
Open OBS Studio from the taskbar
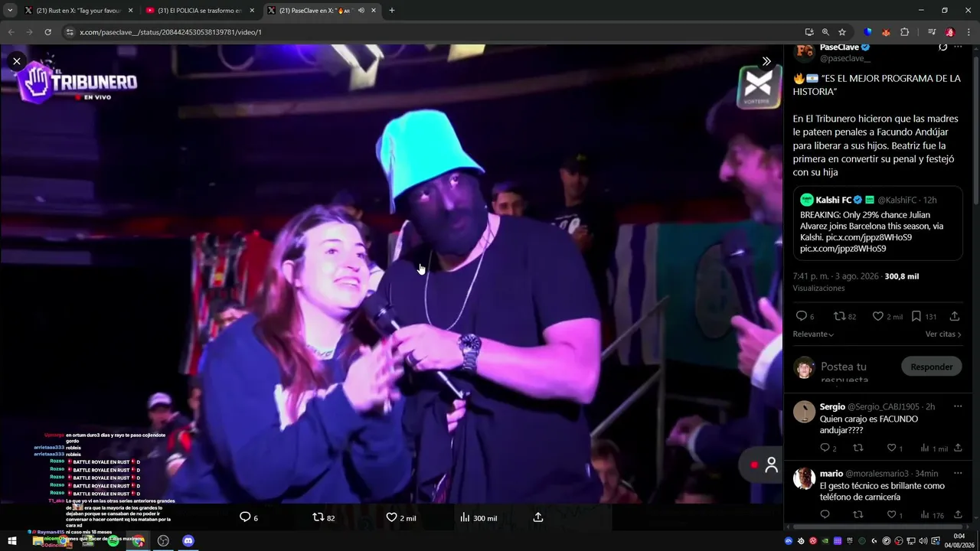tap(163, 541)
